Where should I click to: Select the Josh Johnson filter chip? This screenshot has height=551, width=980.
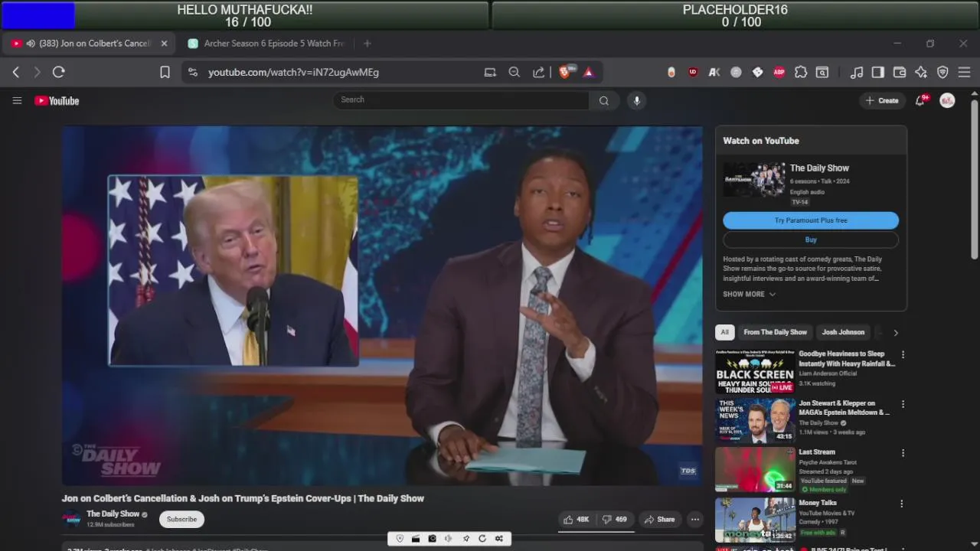click(843, 332)
